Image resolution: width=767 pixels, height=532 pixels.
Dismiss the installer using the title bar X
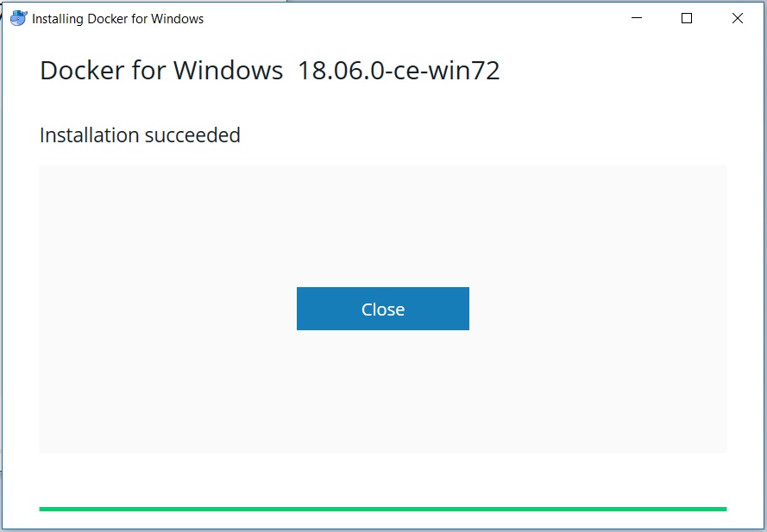click(737, 18)
